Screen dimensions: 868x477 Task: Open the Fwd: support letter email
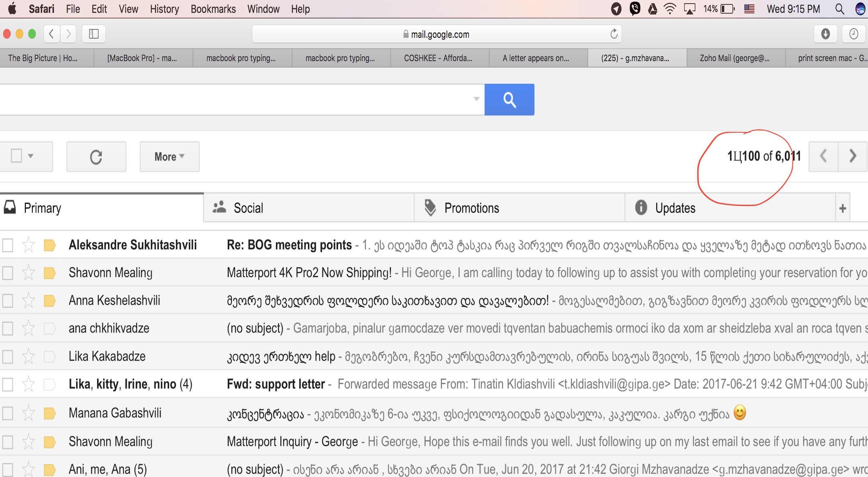[276, 384]
